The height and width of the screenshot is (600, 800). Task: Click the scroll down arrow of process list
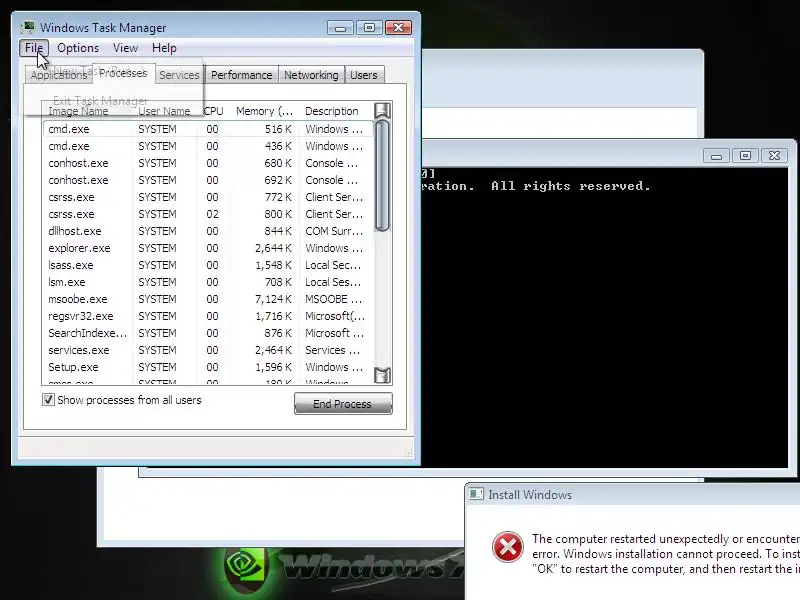[382, 375]
